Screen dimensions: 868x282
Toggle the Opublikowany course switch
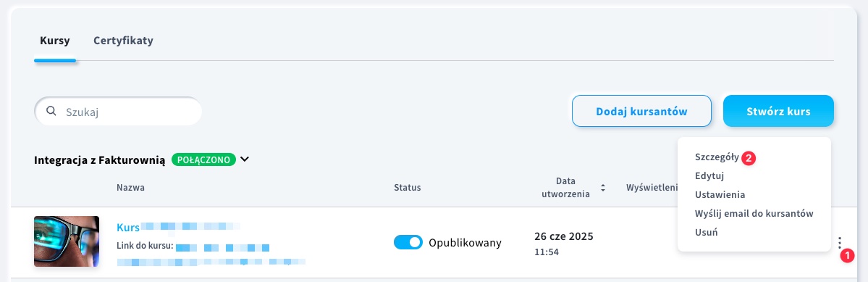coord(408,242)
